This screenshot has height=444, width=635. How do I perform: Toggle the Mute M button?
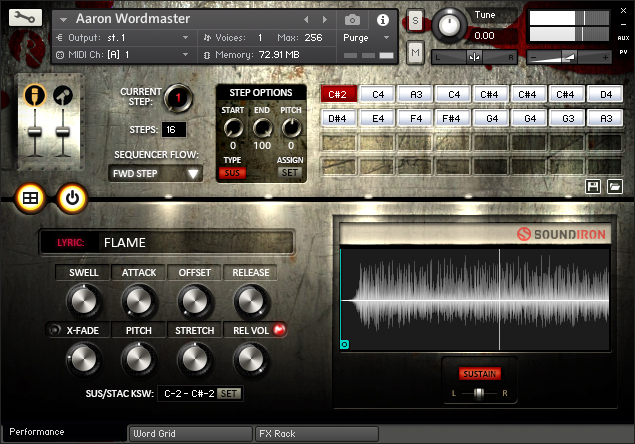click(x=415, y=53)
